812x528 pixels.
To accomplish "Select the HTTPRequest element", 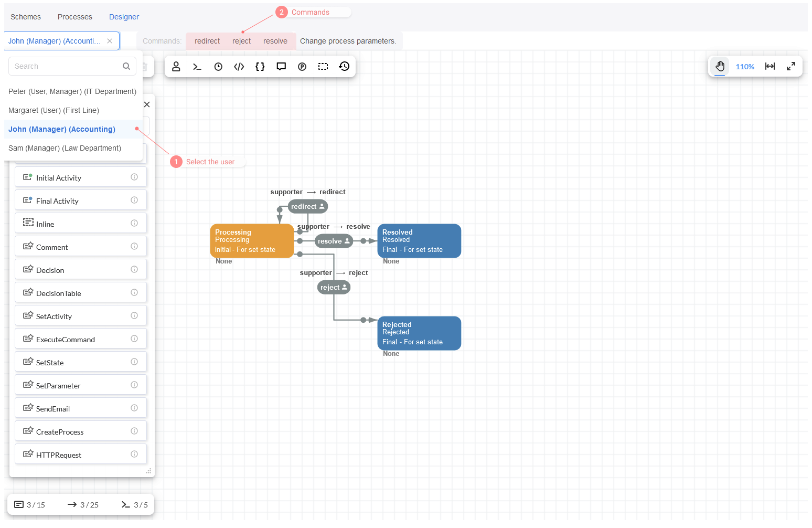I will click(81, 455).
